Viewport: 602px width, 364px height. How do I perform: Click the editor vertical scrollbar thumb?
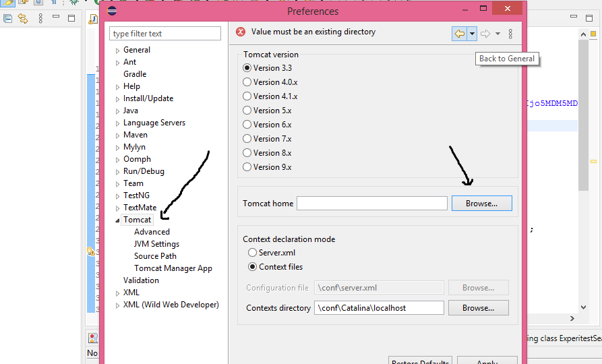coord(583,115)
